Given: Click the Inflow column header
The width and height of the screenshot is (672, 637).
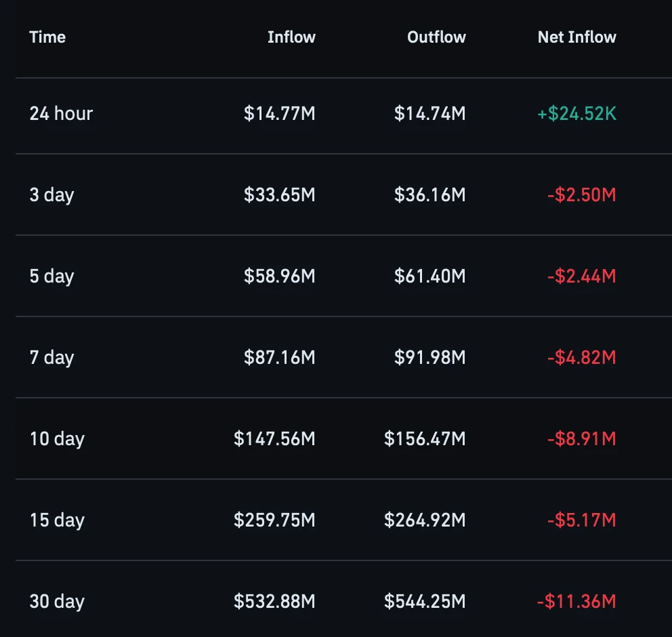Looking at the screenshot, I should [291, 37].
